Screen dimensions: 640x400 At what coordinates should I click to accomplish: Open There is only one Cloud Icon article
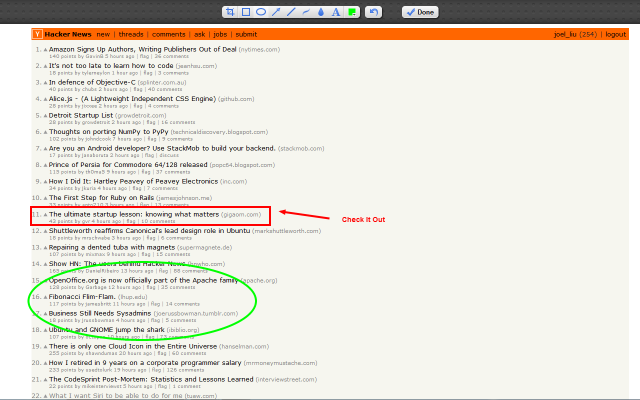(x=133, y=347)
